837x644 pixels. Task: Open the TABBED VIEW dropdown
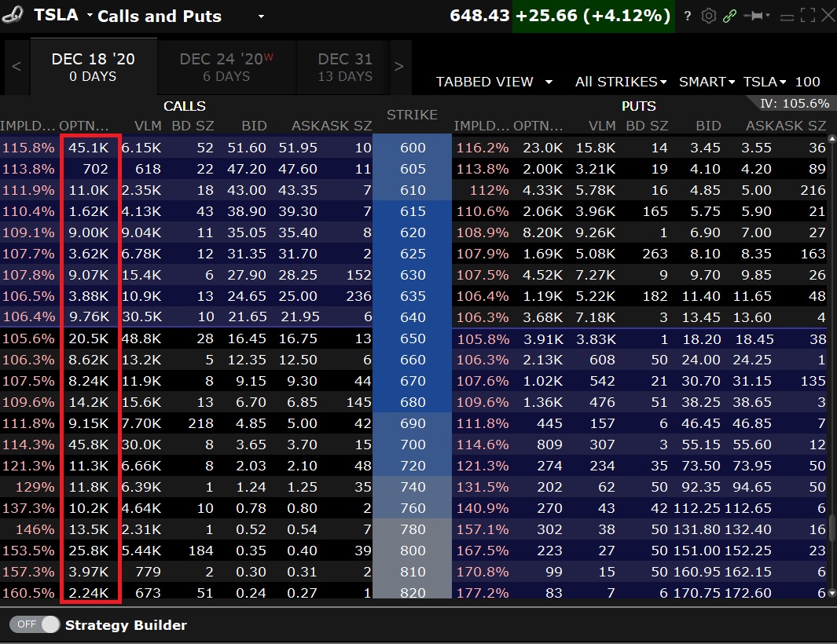point(494,82)
